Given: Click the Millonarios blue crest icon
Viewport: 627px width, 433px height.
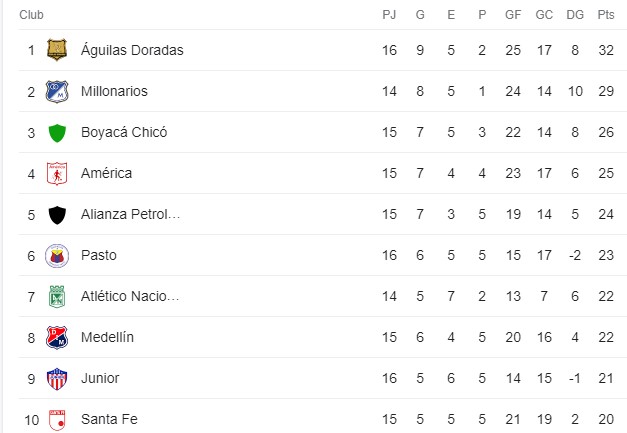Looking at the screenshot, I should (x=57, y=92).
